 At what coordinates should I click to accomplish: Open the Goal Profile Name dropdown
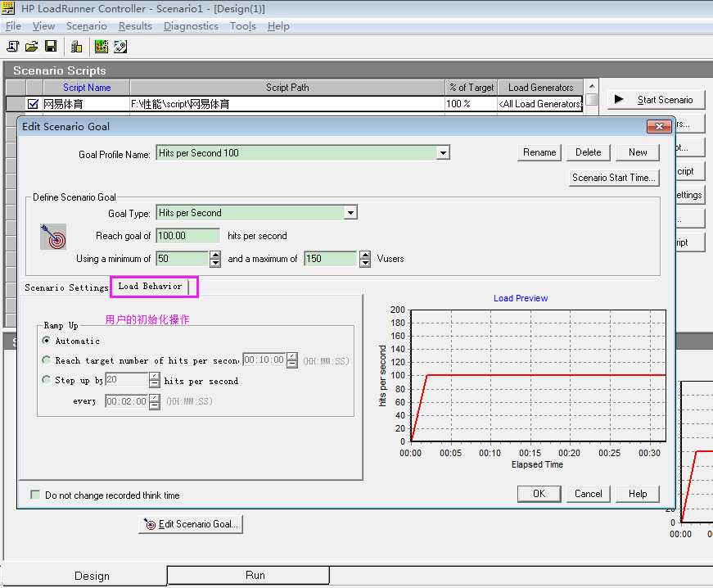coord(442,153)
